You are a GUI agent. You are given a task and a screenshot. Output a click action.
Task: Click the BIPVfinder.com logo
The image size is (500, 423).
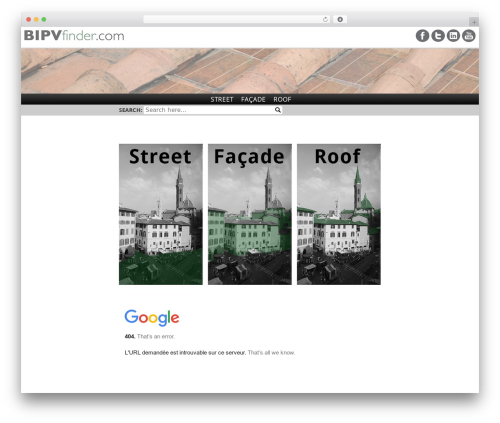(74, 35)
